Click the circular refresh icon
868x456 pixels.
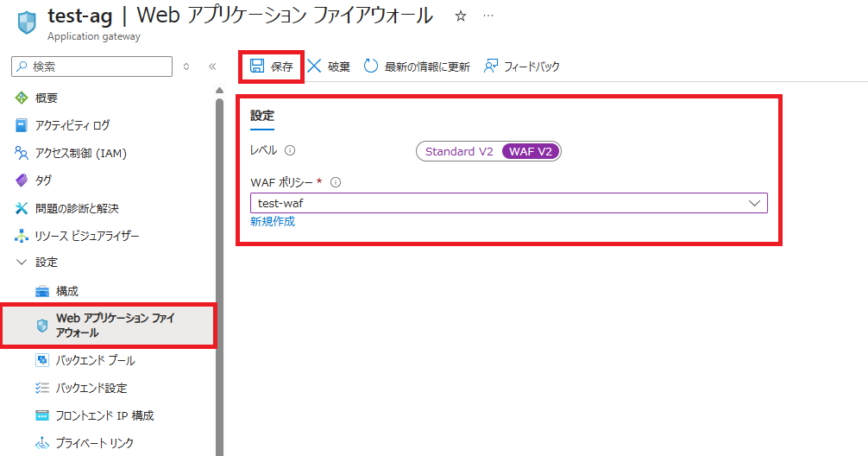click(x=371, y=66)
